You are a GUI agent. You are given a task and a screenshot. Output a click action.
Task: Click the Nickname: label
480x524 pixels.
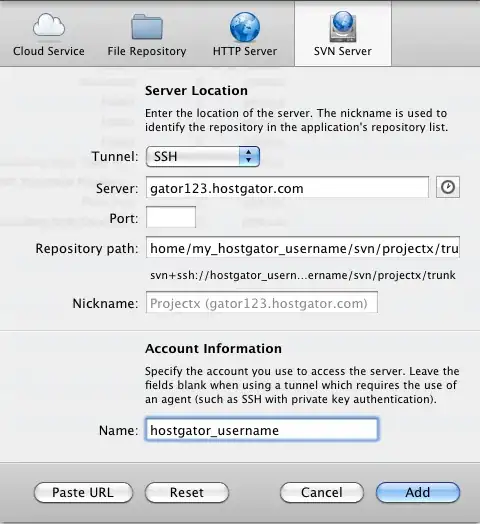coord(105,303)
